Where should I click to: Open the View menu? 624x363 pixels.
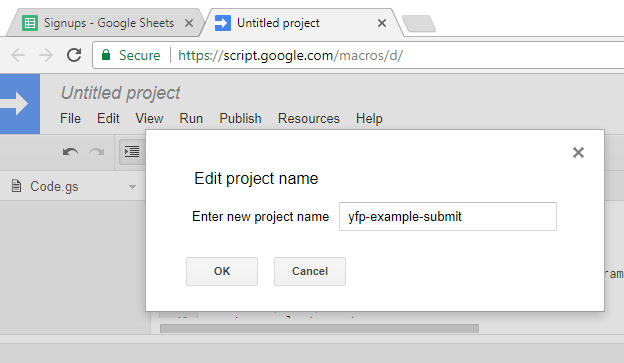pyautogui.click(x=149, y=118)
